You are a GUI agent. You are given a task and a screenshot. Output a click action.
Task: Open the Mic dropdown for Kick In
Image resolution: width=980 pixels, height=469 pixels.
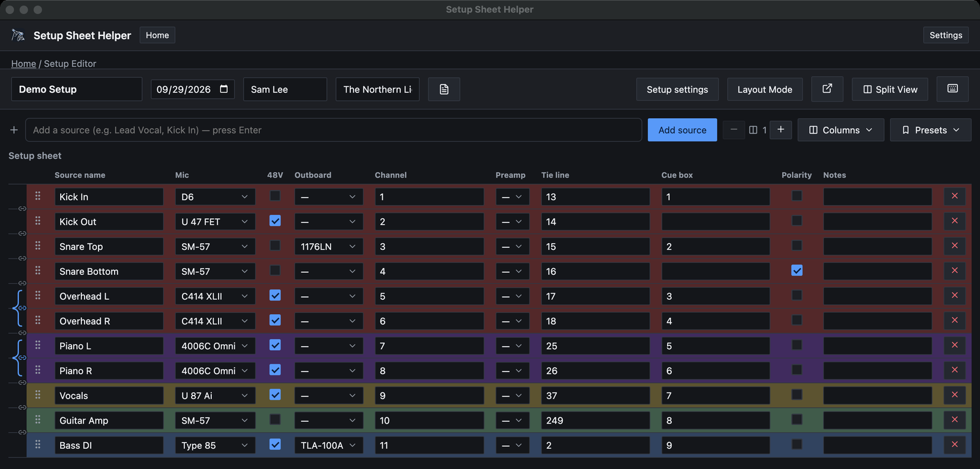tap(215, 197)
